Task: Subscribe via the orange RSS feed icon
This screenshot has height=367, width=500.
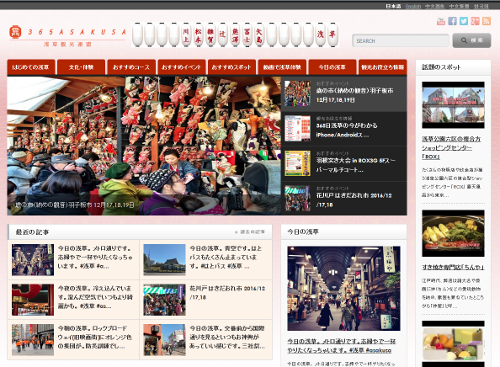Action: point(486,21)
